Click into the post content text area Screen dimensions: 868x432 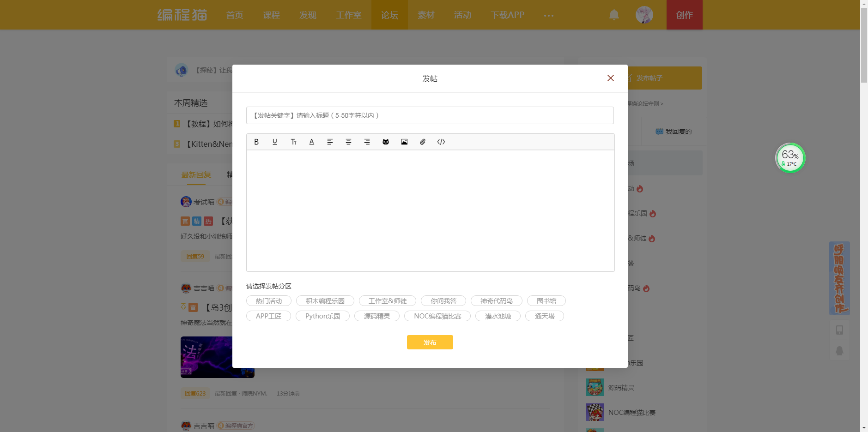click(x=431, y=211)
